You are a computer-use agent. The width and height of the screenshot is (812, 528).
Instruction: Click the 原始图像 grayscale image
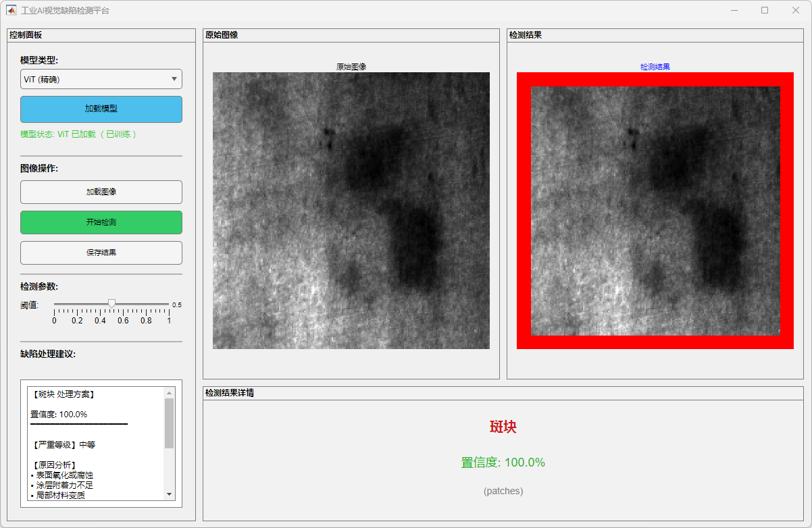(x=351, y=211)
